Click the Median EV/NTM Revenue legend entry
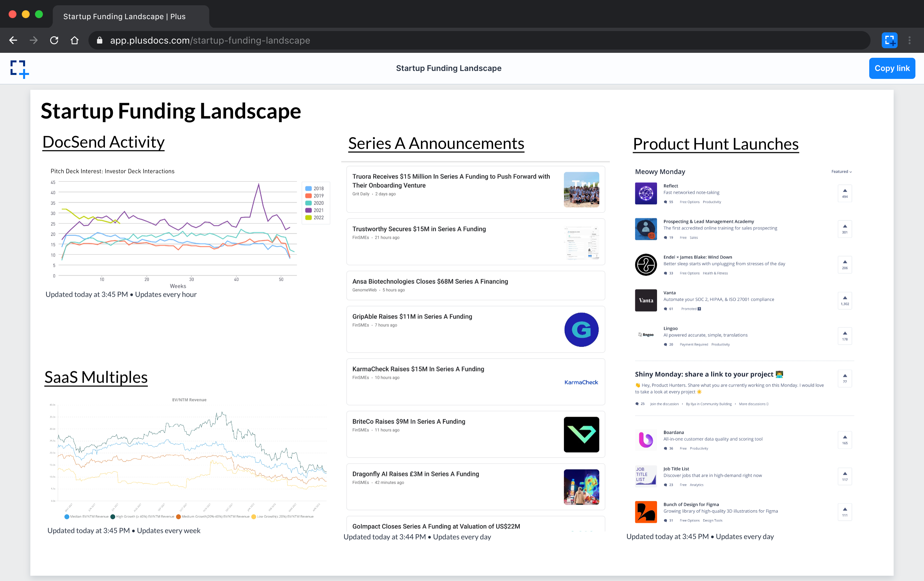The height and width of the screenshot is (581, 924). pyautogui.click(x=87, y=517)
